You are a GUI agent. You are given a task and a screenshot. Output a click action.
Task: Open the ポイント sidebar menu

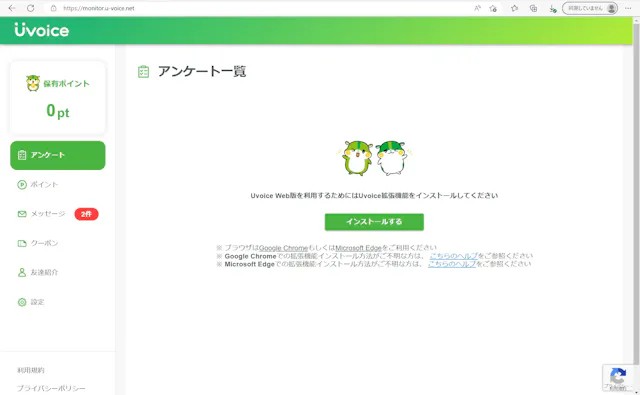point(44,184)
